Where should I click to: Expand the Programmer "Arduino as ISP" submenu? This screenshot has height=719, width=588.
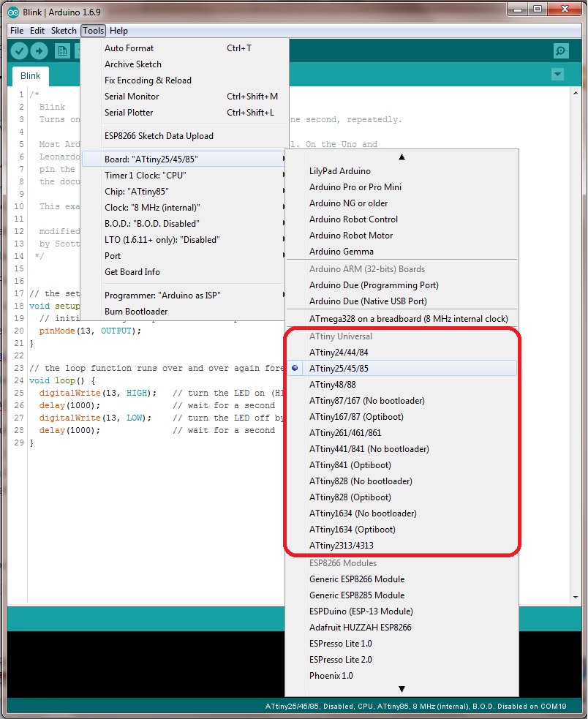184,295
